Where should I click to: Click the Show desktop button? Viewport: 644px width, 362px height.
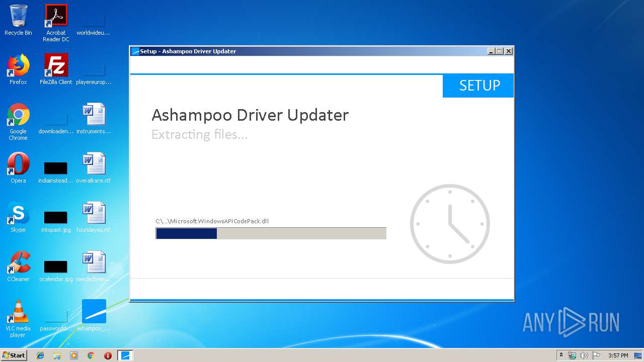(x=639, y=355)
